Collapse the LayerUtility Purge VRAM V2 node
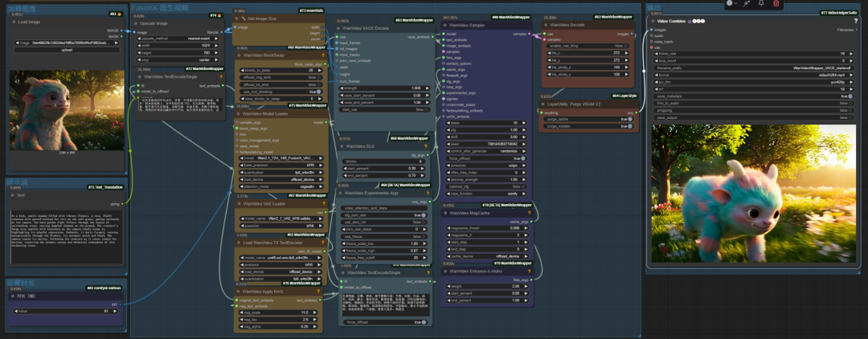 coord(542,104)
